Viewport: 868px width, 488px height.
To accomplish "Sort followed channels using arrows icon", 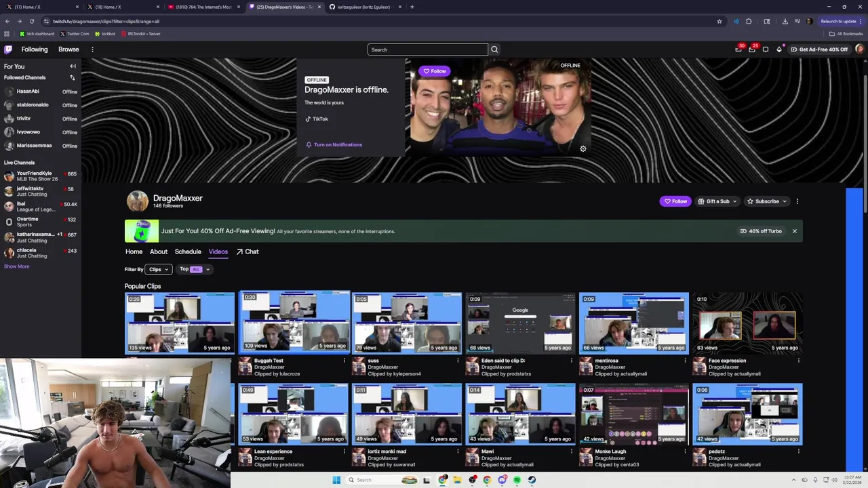I will tap(73, 78).
